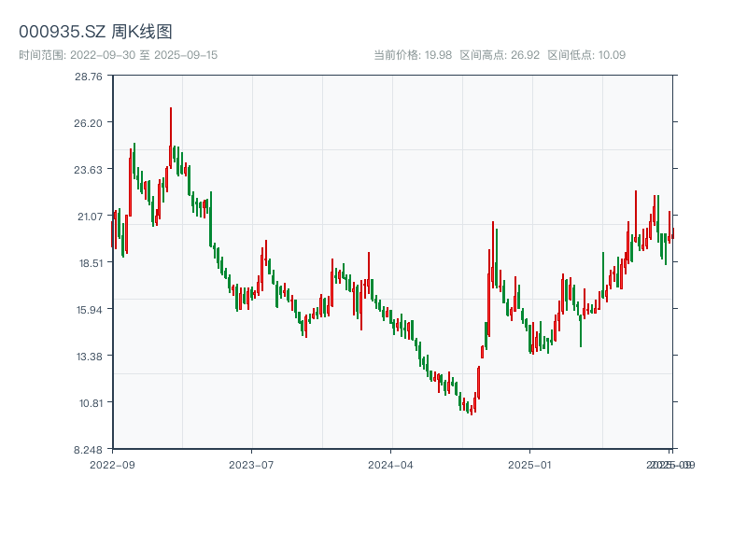Click the chart title 000935.SZ 周K线图

click(x=95, y=32)
